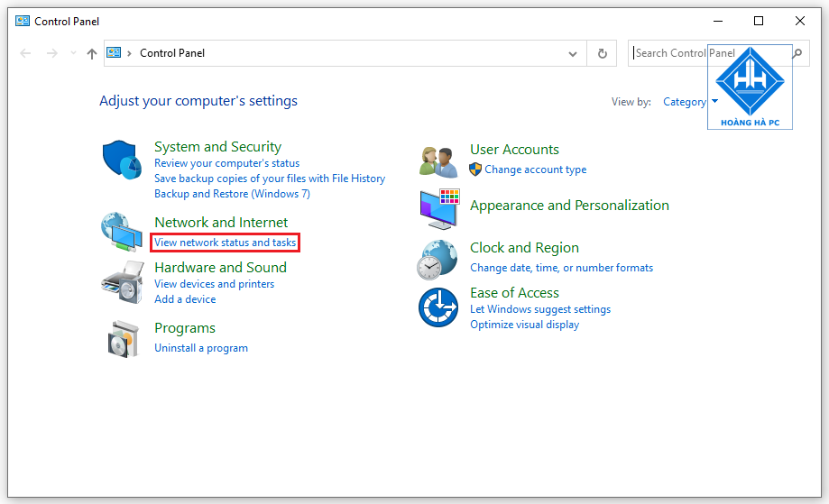Click the Control Panel breadcrumb text
Image resolution: width=829 pixels, height=504 pixels.
pos(171,53)
